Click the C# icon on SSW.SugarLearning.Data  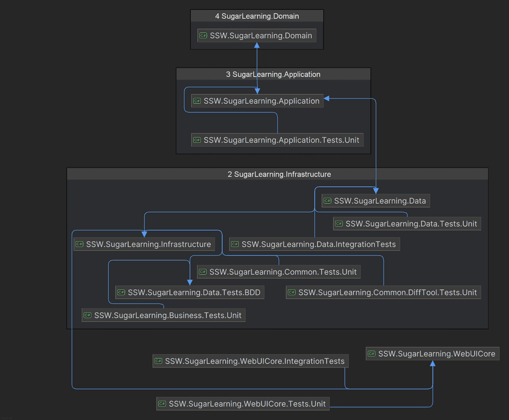pos(328,201)
